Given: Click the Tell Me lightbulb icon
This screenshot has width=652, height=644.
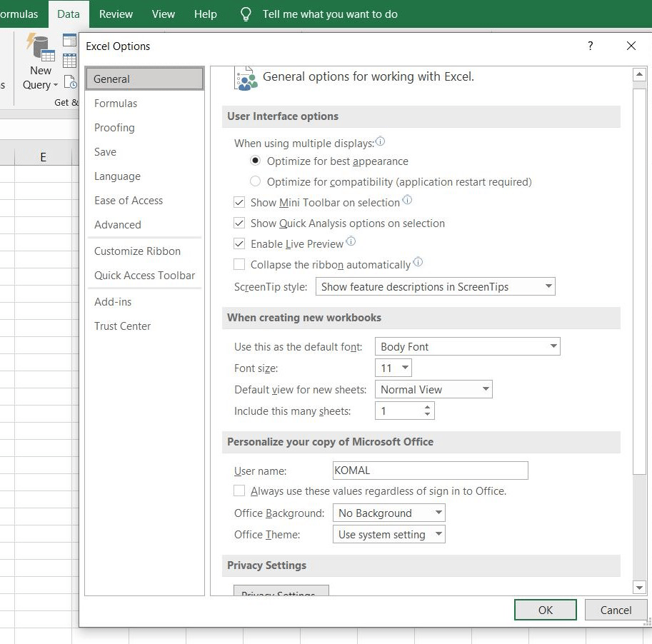Looking at the screenshot, I should pos(245,13).
